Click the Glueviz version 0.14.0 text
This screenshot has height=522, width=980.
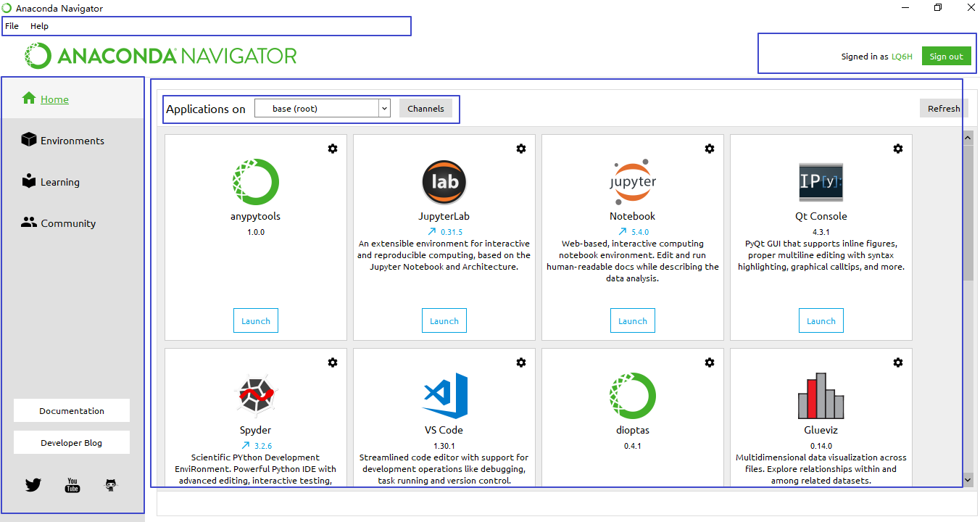(x=821, y=446)
